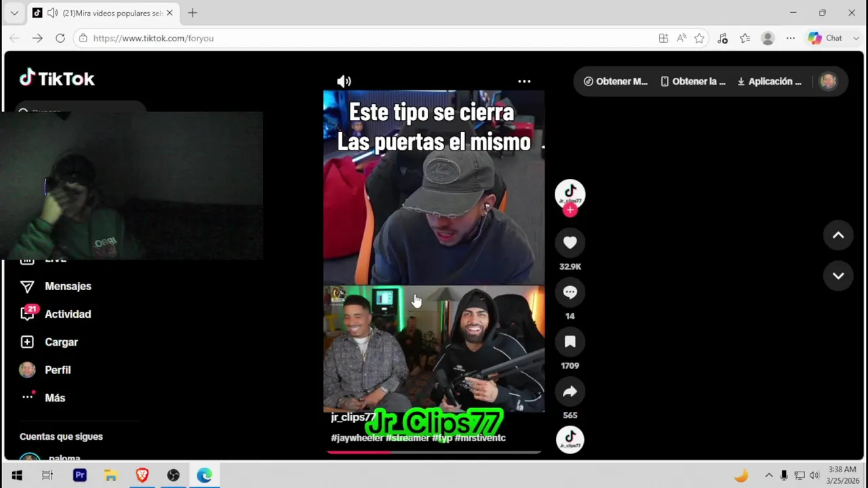Open the Edge profile icon

(768, 38)
